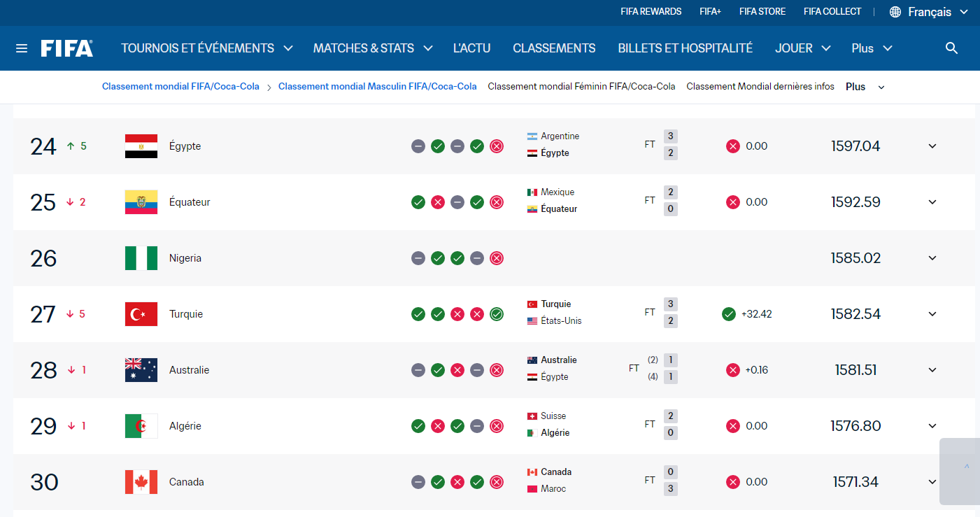Click the Égypte flag in row 24
This screenshot has height=517, width=980.
pos(141,146)
